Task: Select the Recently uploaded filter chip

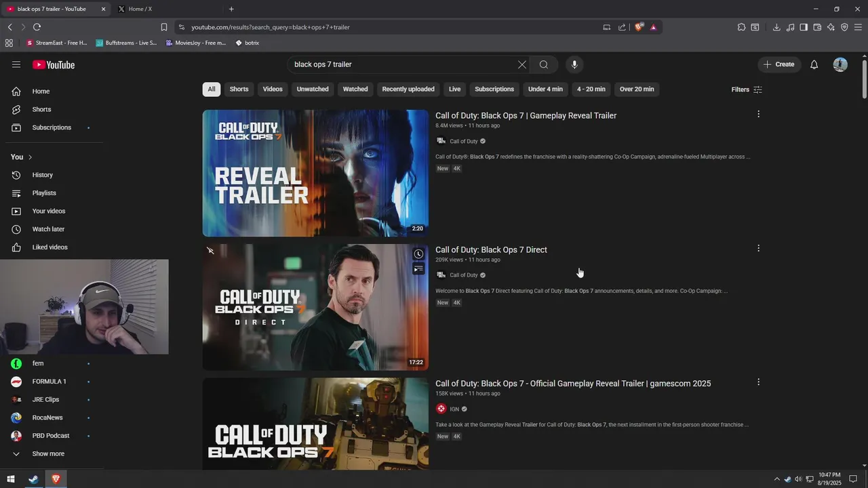Action: click(x=408, y=89)
